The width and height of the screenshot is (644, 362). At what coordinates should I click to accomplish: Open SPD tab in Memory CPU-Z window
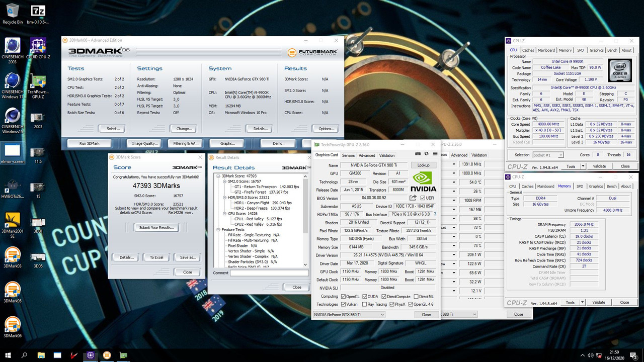[580, 186]
